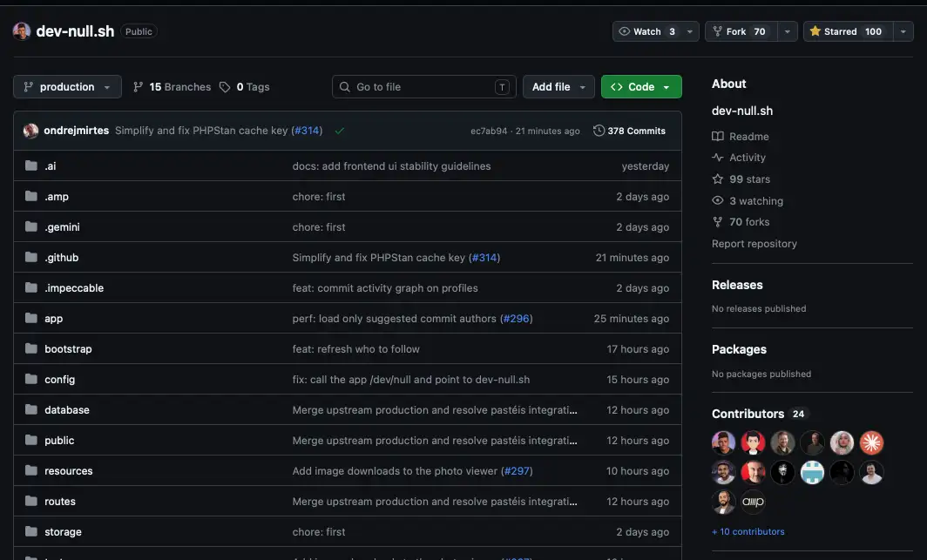Open the .gemini folder icon

31,226
